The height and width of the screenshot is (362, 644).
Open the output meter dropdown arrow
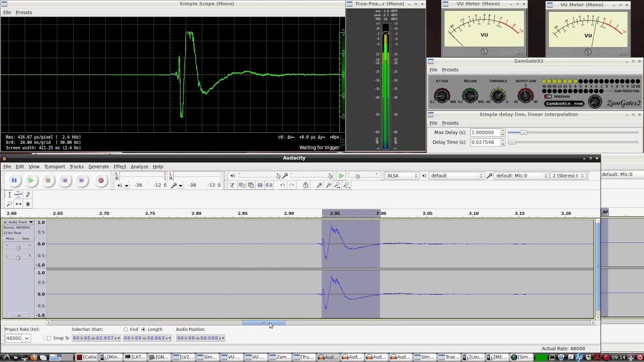pyautogui.click(x=127, y=186)
